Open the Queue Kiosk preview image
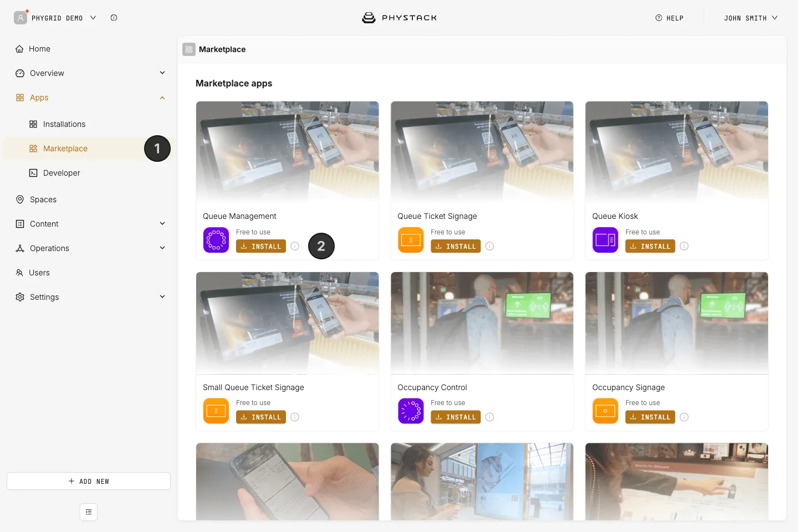Screen dimensions: 798x532 677,152
